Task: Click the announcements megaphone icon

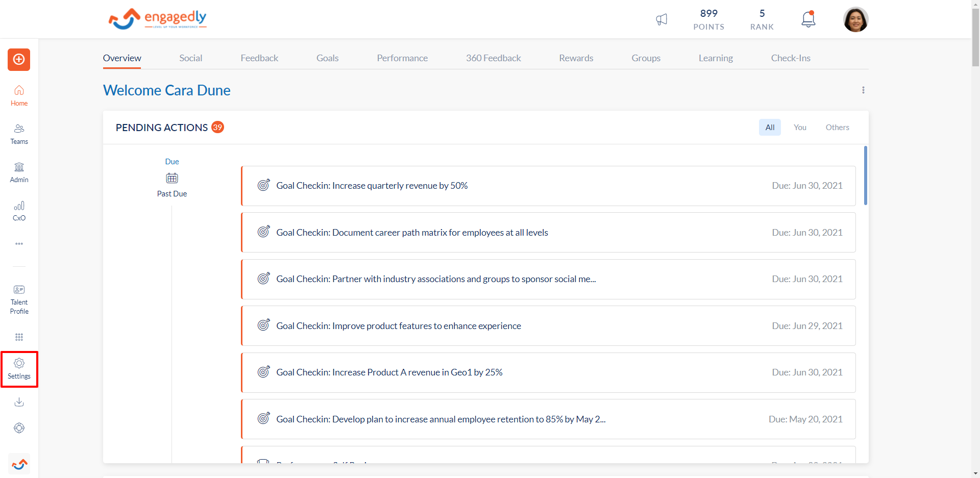Action: click(661, 20)
